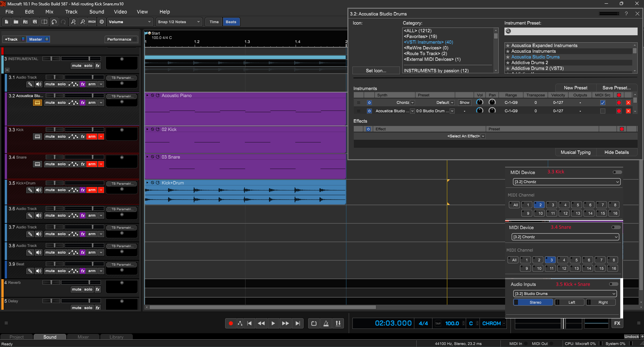Open preferences with the gear icon
The height and width of the screenshot is (347, 644).
(102, 22)
